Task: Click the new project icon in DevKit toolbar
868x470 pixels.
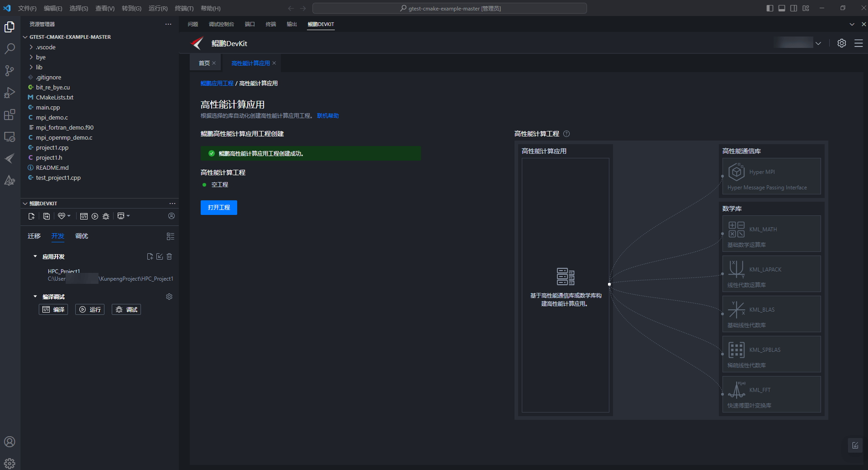Action: click(x=31, y=216)
